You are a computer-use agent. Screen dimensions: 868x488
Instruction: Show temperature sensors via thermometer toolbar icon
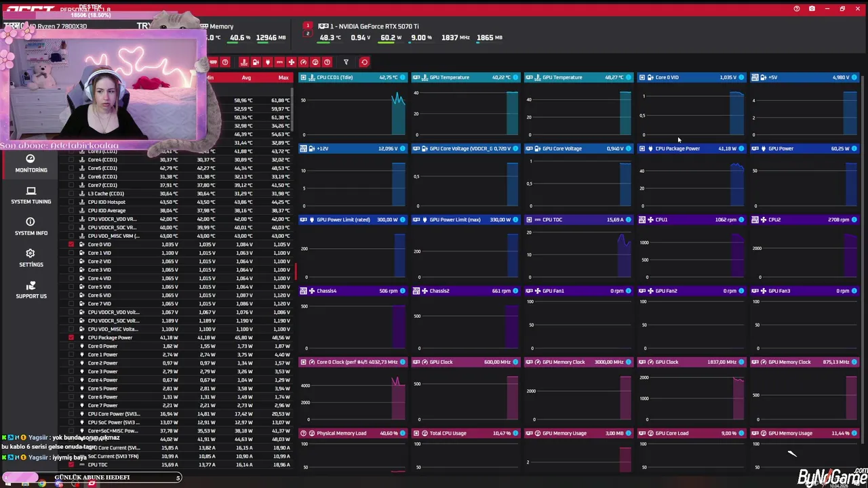point(244,62)
